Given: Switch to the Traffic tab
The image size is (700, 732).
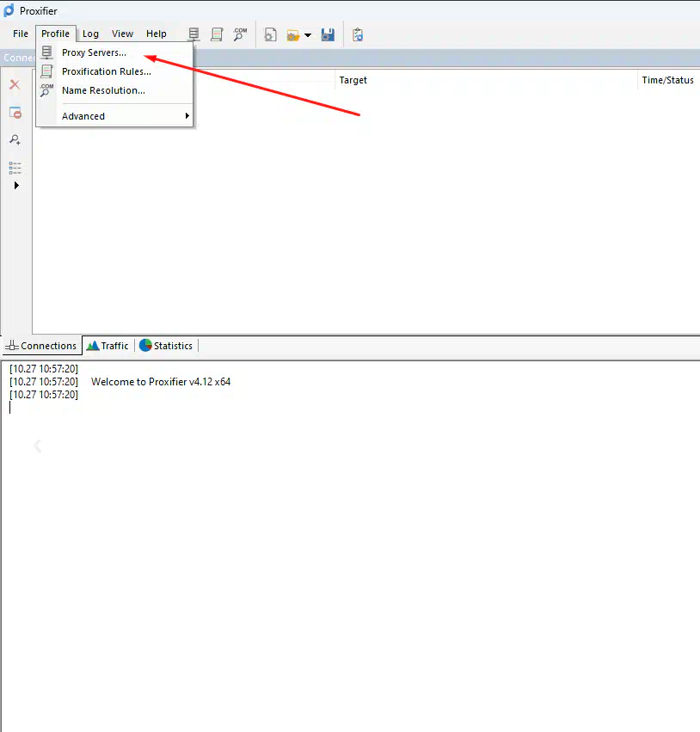Looking at the screenshot, I should tap(108, 346).
